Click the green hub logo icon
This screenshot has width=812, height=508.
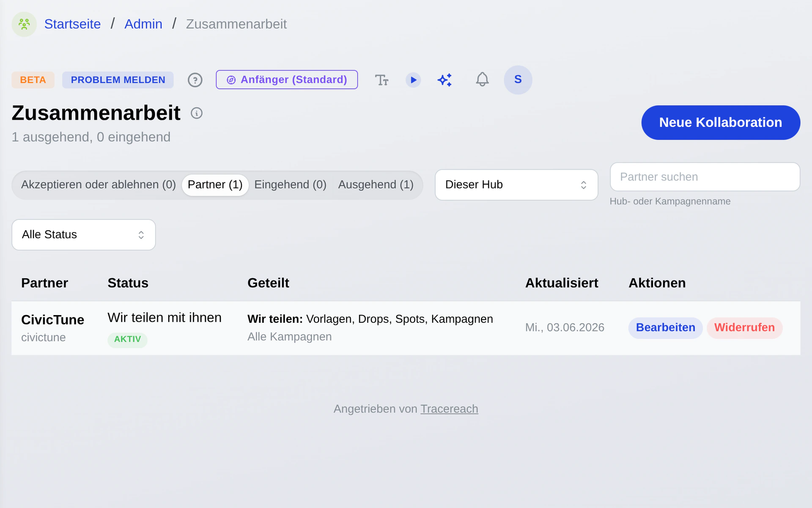click(x=24, y=24)
